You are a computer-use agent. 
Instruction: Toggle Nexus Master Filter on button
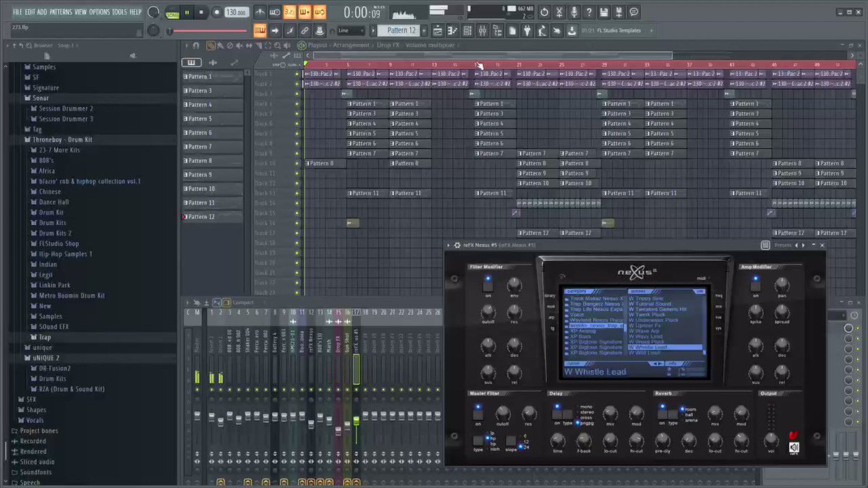tap(477, 414)
